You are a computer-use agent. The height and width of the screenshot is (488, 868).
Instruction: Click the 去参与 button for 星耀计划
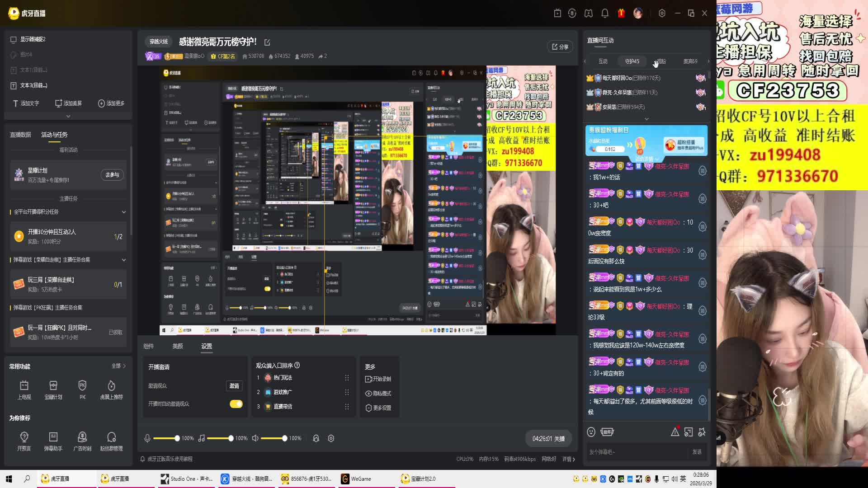(x=112, y=175)
